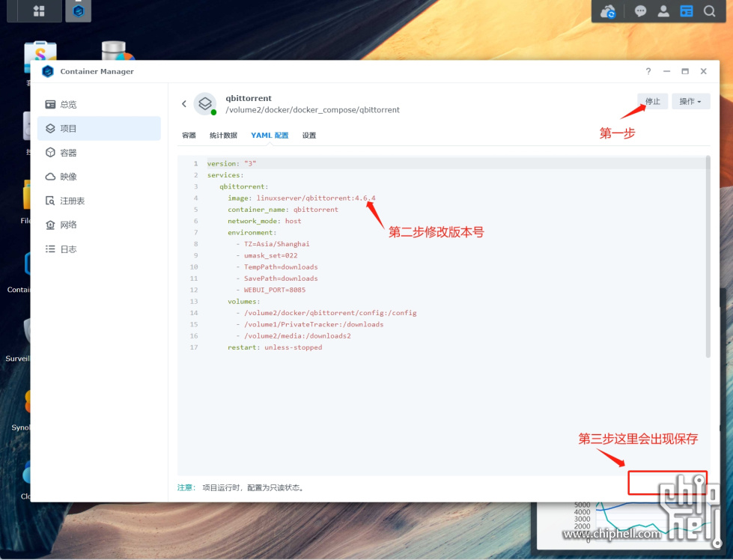Open 网络 network in the sidebar
This screenshot has height=560, width=733.
pos(99,225)
